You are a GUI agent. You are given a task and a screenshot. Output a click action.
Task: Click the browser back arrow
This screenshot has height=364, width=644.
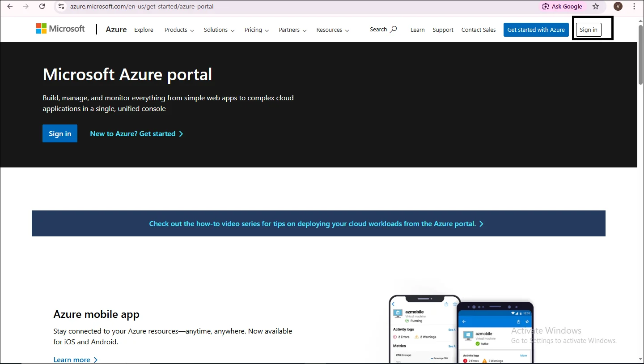10,6
